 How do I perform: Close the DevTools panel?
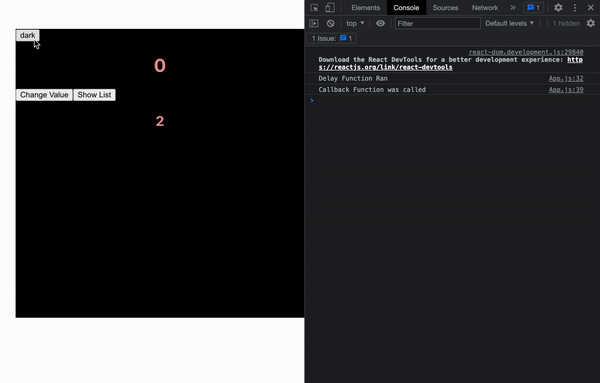590,8
